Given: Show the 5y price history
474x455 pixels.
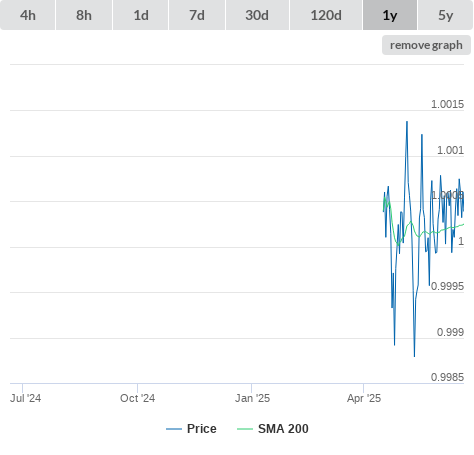Looking at the screenshot, I should click(446, 15).
